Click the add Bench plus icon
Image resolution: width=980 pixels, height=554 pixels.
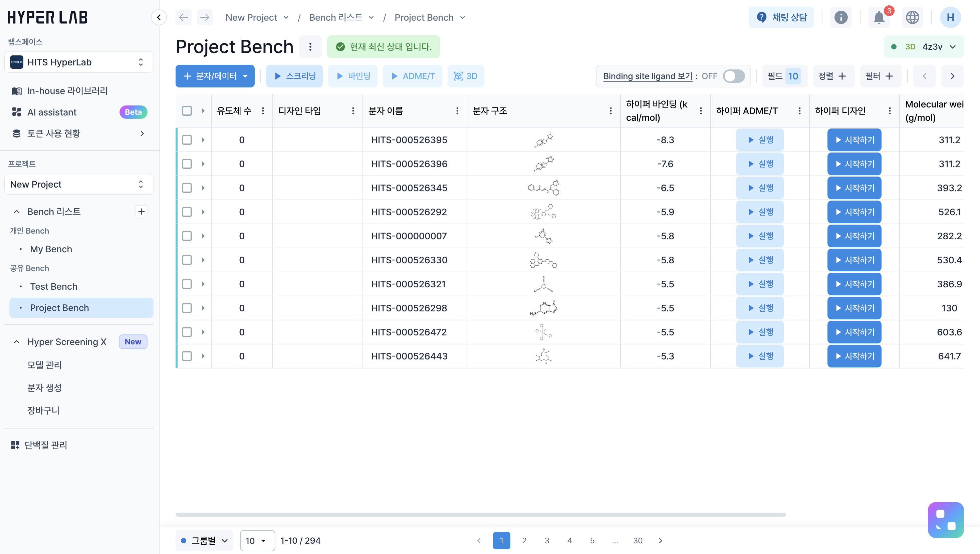pos(142,212)
